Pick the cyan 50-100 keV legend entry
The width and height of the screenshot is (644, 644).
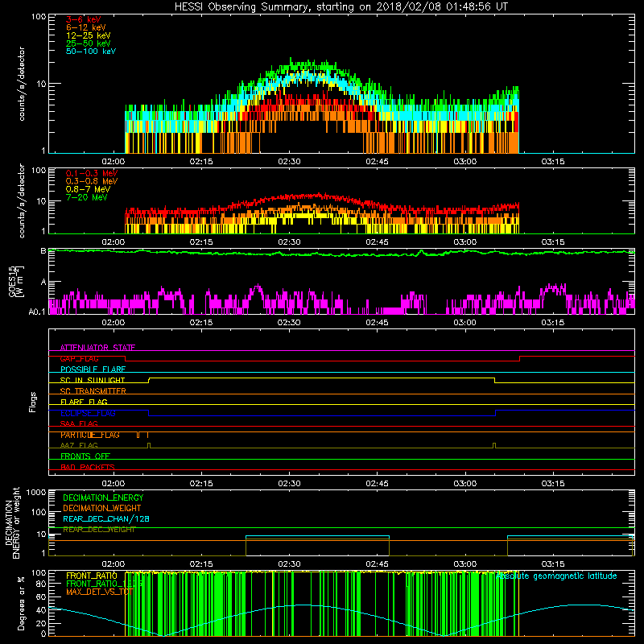point(91,52)
